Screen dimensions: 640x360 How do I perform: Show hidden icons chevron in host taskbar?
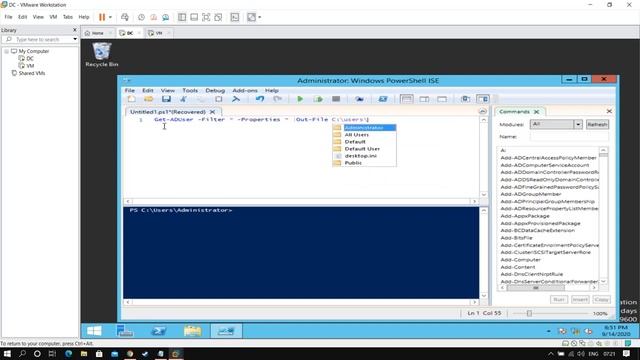tap(551, 354)
